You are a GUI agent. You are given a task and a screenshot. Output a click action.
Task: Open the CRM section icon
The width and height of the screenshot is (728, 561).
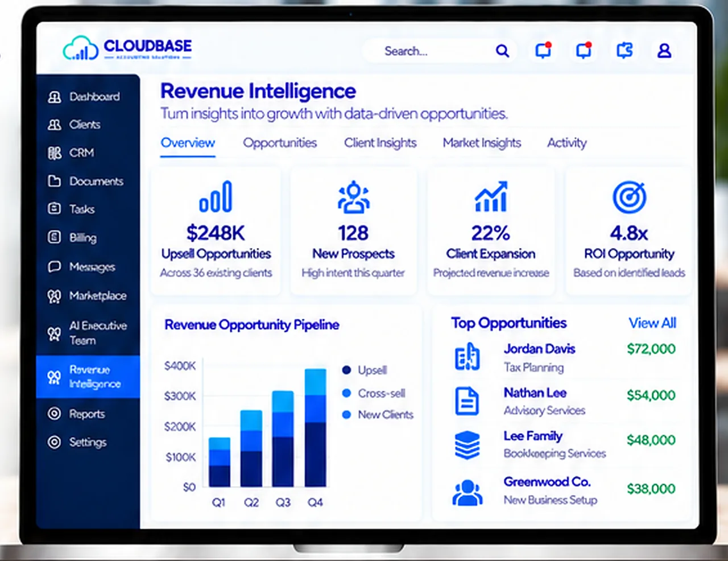coord(55,152)
